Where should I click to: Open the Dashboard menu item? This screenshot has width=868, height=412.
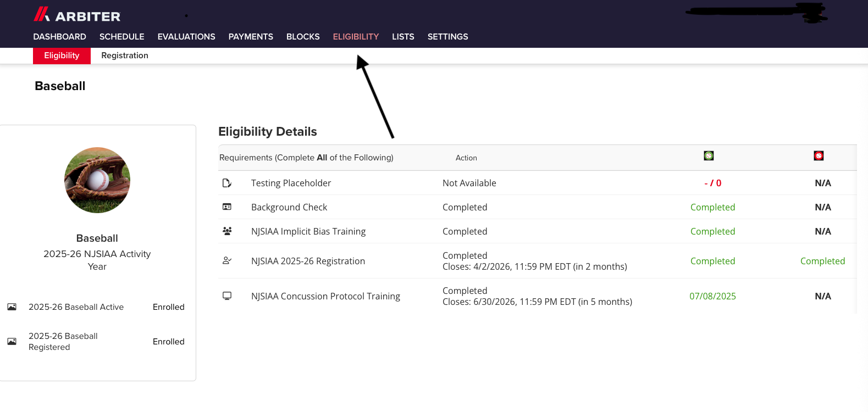[x=59, y=37]
